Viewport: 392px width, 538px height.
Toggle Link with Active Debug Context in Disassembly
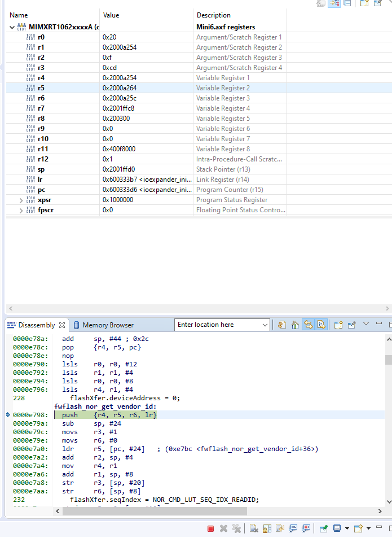click(x=308, y=325)
